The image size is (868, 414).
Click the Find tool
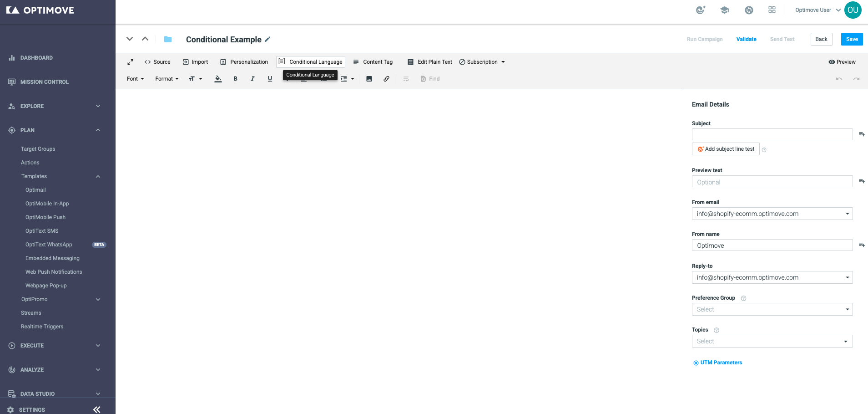click(x=430, y=79)
